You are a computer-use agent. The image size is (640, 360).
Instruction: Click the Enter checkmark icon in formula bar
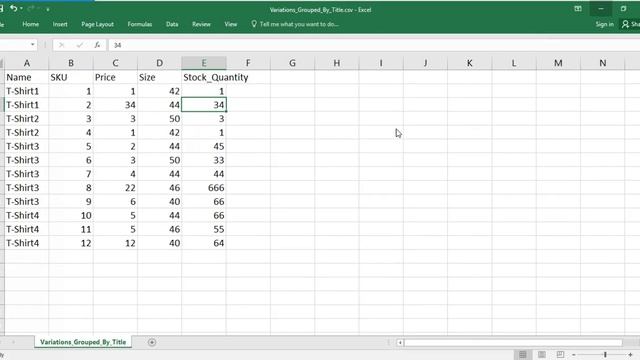click(x=80, y=45)
